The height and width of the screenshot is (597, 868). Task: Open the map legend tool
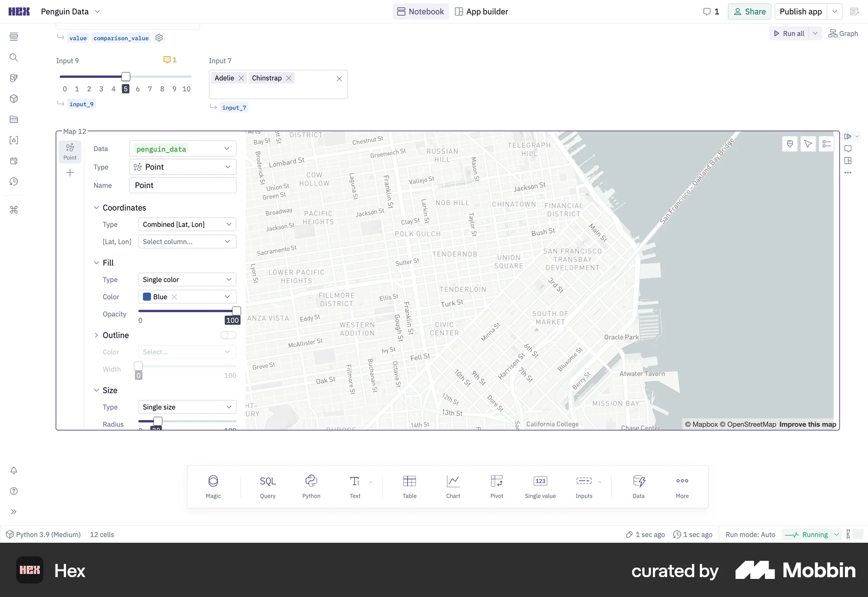(827, 143)
